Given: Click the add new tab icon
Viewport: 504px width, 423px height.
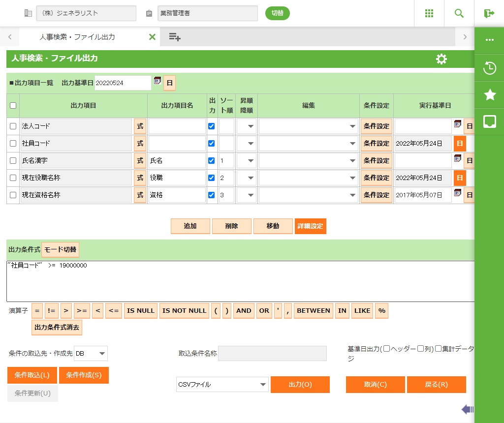Looking at the screenshot, I should (175, 37).
